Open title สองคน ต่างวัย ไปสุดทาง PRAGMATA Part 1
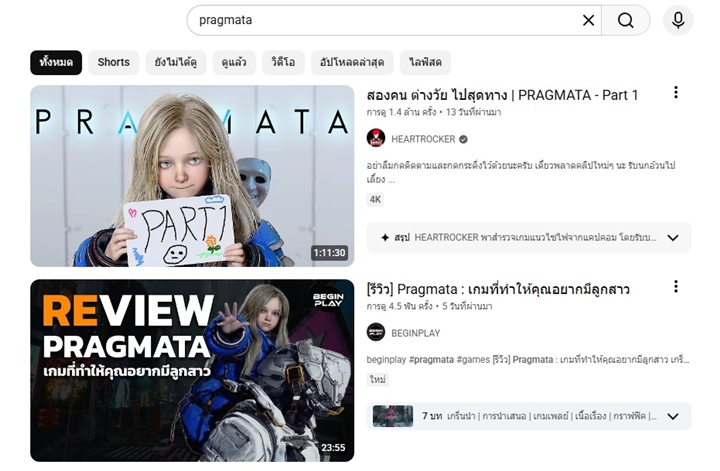 pyautogui.click(x=502, y=95)
